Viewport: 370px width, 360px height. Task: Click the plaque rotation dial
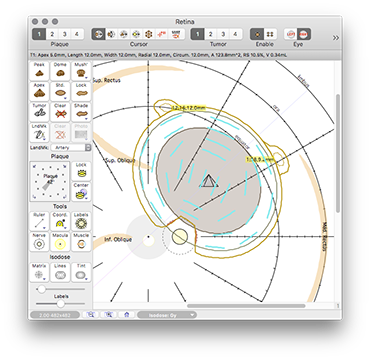point(50,181)
